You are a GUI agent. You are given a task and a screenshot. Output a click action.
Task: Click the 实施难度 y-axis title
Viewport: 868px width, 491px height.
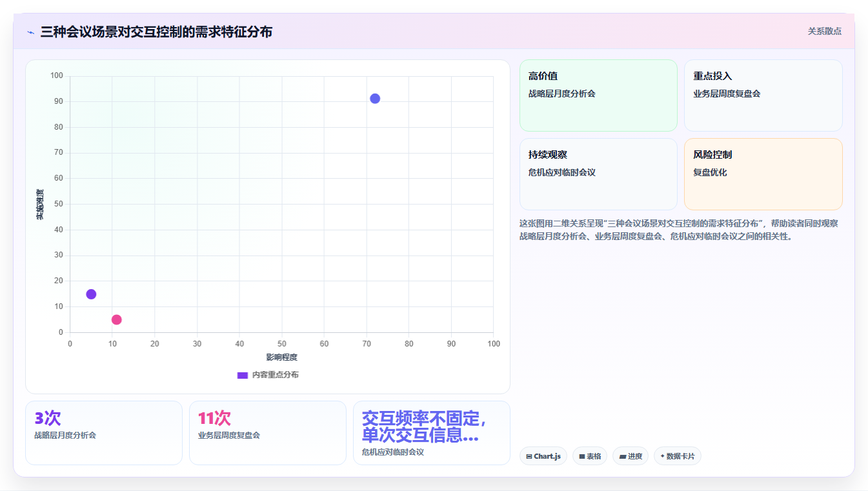[x=40, y=205]
